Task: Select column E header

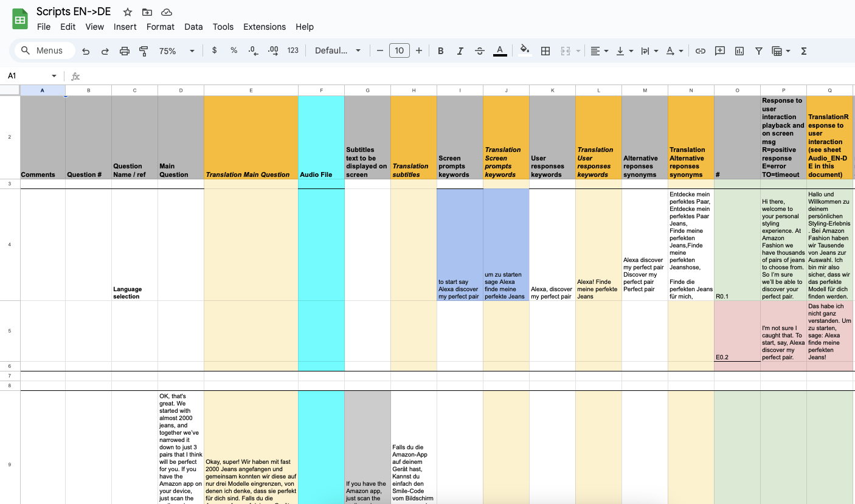Action: (x=251, y=91)
